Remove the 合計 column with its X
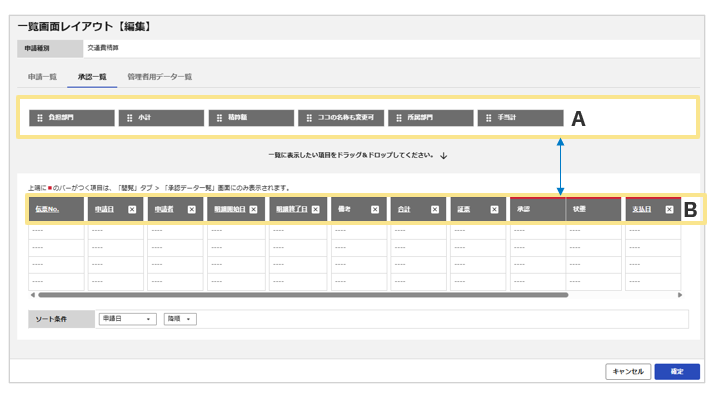Image resolution: width=714 pixels, height=396 pixels. tap(435, 209)
